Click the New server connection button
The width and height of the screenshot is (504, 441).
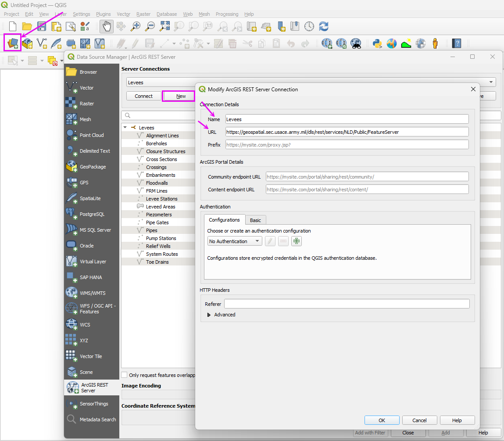click(x=181, y=96)
